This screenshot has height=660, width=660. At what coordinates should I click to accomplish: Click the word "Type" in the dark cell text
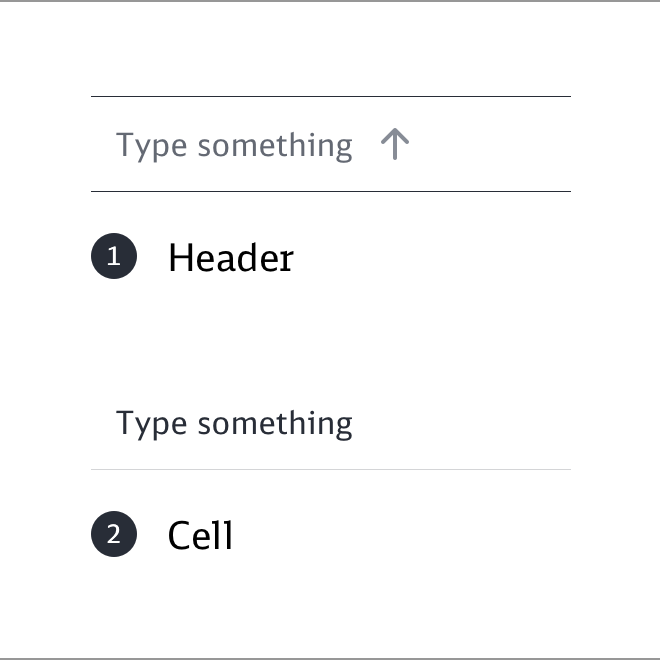(x=152, y=424)
